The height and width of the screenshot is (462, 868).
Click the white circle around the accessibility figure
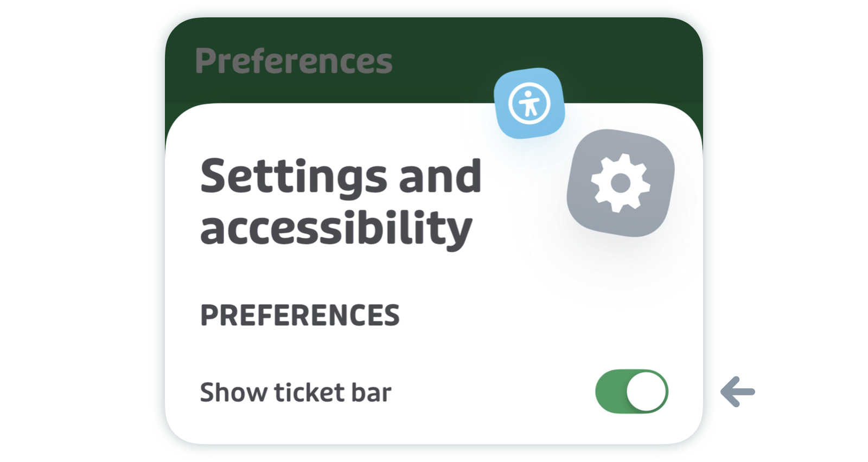529,103
